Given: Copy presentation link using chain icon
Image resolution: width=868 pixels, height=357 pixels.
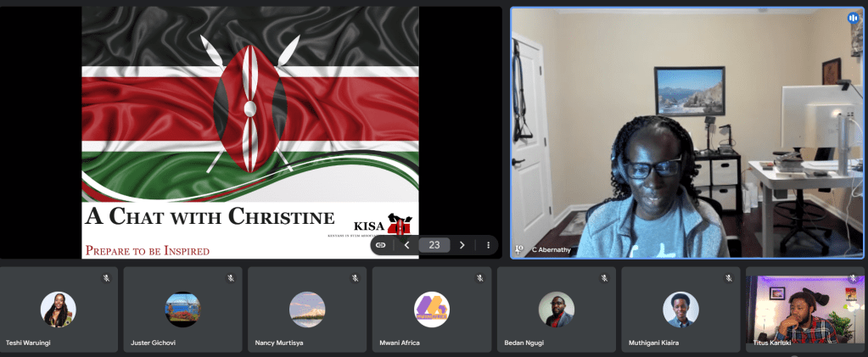Looking at the screenshot, I should tap(380, 244).
